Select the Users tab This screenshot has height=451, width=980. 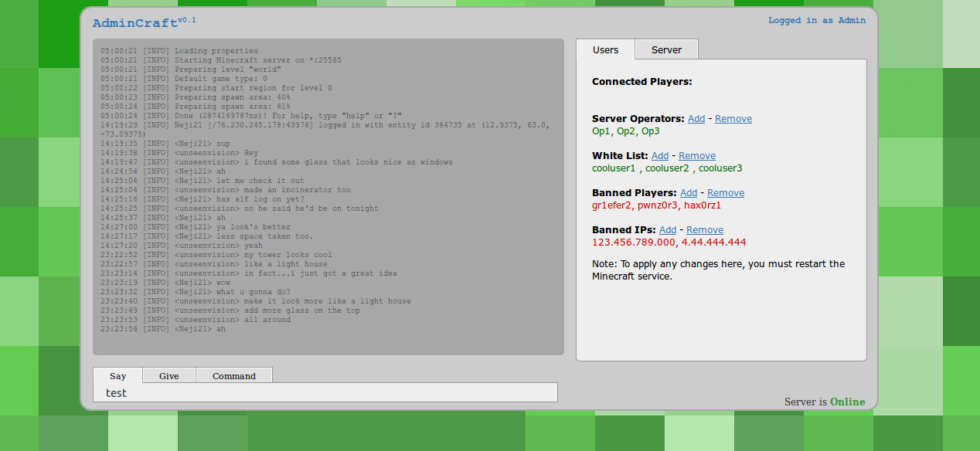(x=605, y=49)
